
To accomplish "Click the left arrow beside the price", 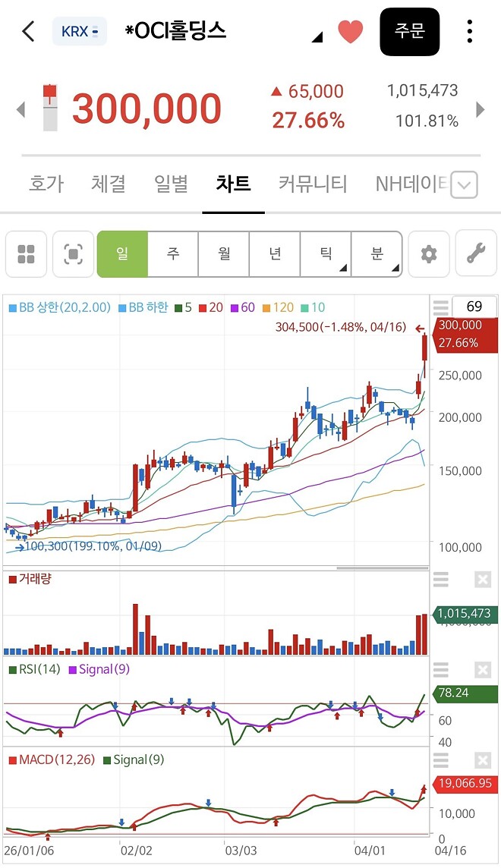I will click(x=20, y=109).
